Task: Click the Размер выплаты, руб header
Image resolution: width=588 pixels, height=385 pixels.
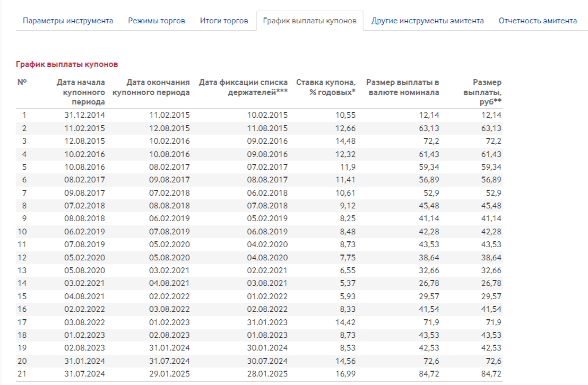Action: (x=482, y=92)
